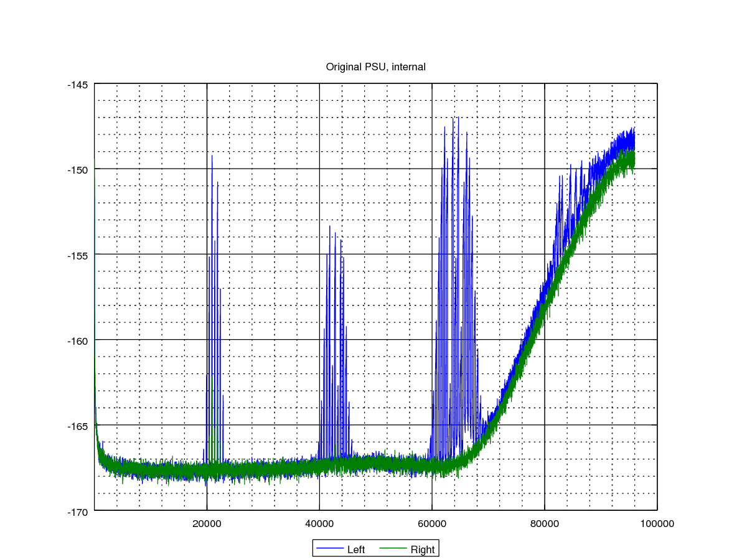This screenshot has height=560, width=747.
Task: Click the highest blue spike near 65000
Action: point(458,118)
